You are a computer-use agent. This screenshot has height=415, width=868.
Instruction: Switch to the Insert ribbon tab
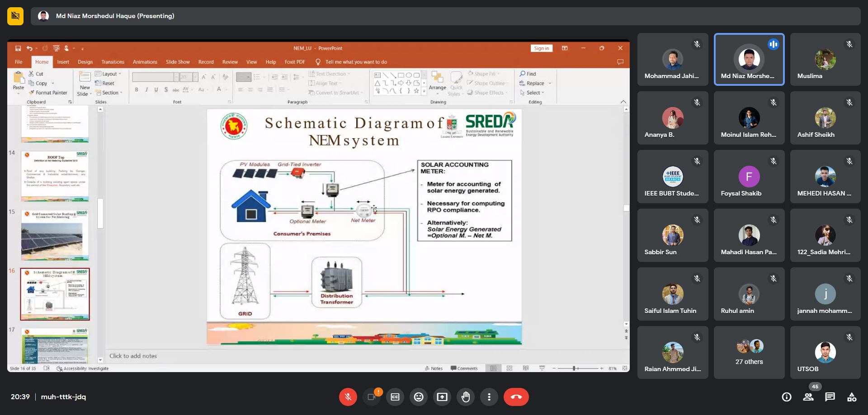(63, 62)
